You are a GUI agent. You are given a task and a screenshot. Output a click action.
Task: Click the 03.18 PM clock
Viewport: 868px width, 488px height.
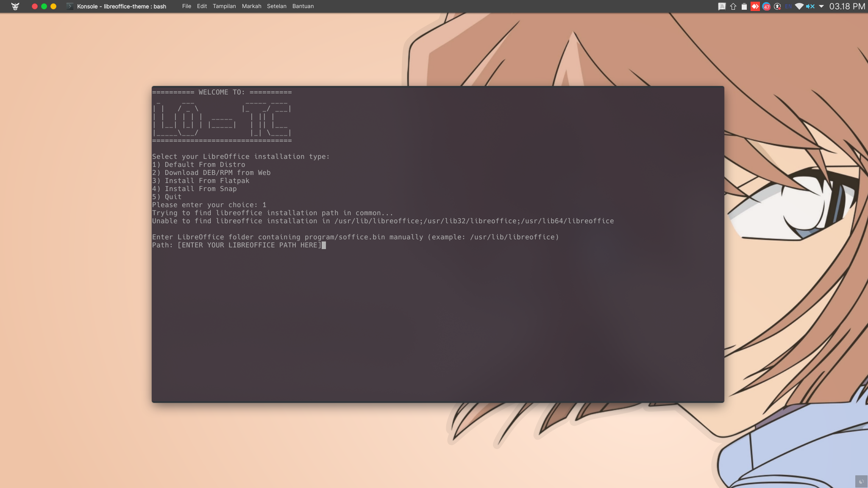point(847,6)
